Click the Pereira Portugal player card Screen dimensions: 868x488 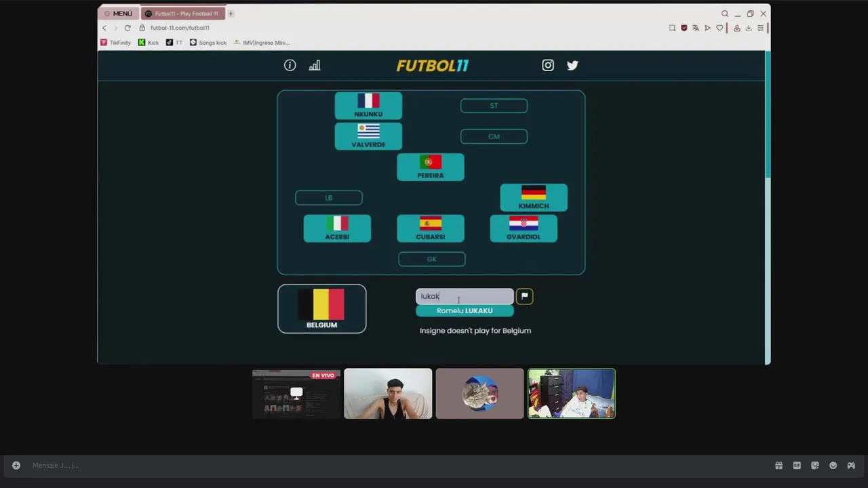coord(431,167)
